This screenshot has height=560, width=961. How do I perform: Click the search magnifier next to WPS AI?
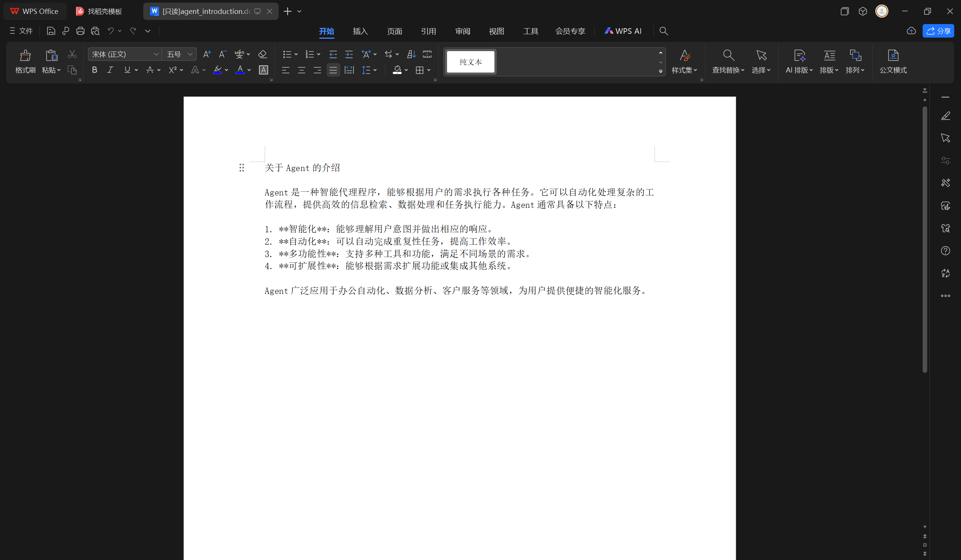click(664, 31)
